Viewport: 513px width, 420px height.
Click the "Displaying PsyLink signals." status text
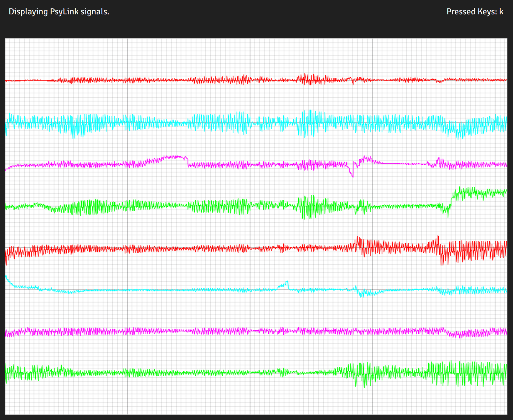point(59,11)
